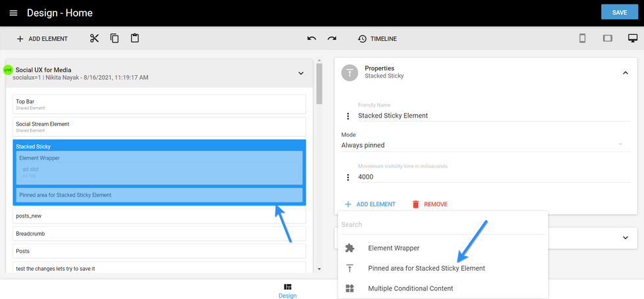
Task: Click the copy icon in toolbar
Action: point(114,39)
